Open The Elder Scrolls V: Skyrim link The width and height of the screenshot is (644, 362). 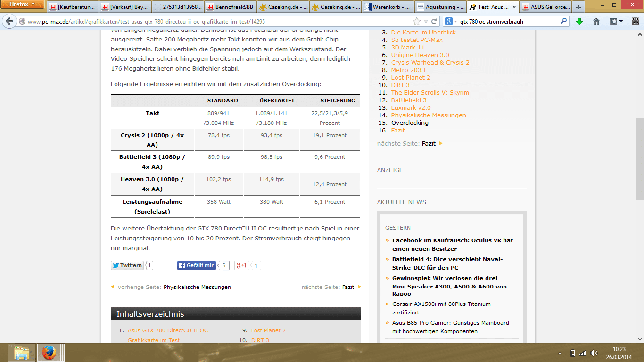click(430, 92)
